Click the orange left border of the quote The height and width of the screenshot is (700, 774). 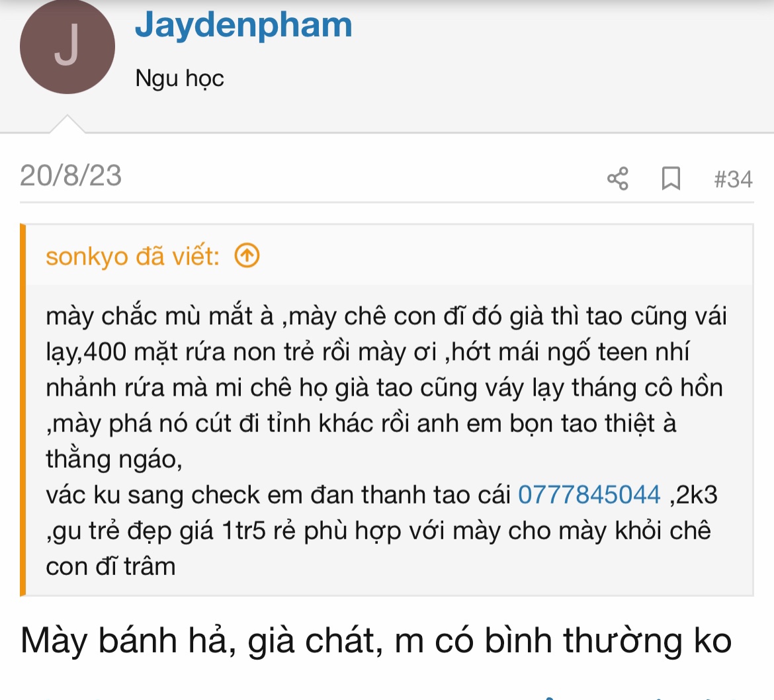pos(22,410)
